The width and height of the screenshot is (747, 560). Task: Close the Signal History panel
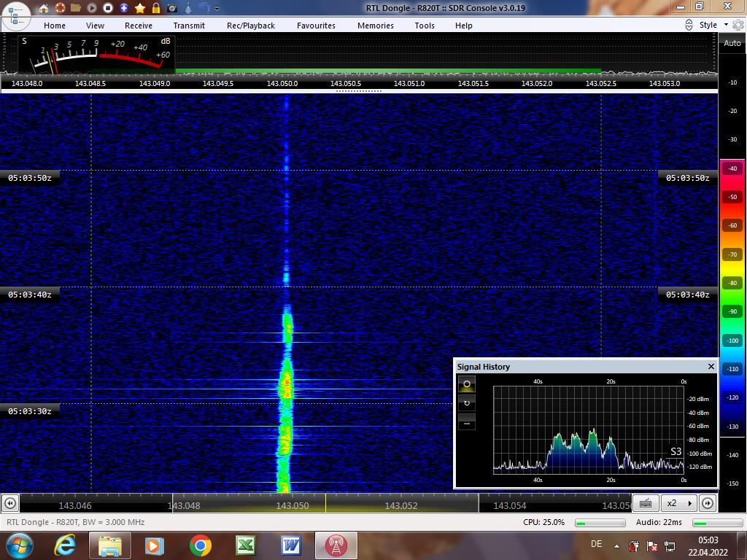coord(711,366)
